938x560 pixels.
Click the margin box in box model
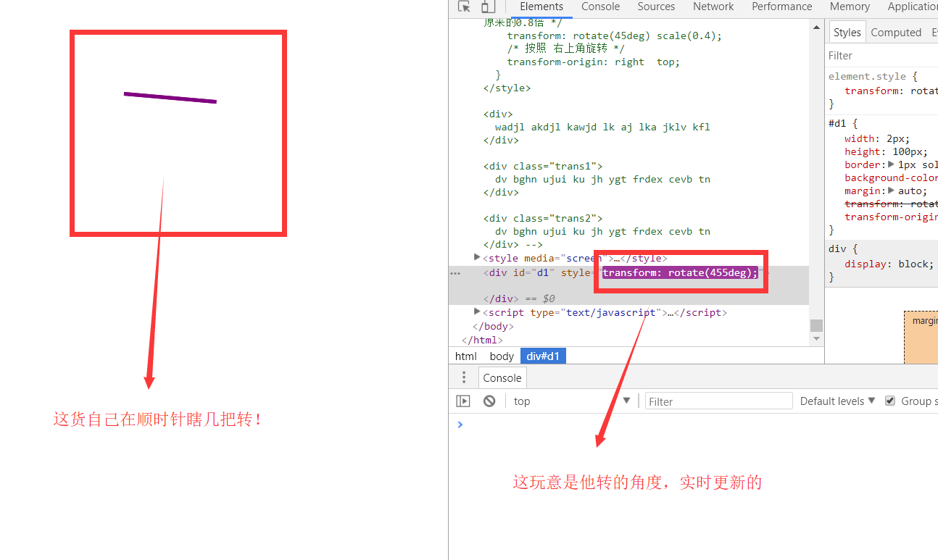pos(921,337)
